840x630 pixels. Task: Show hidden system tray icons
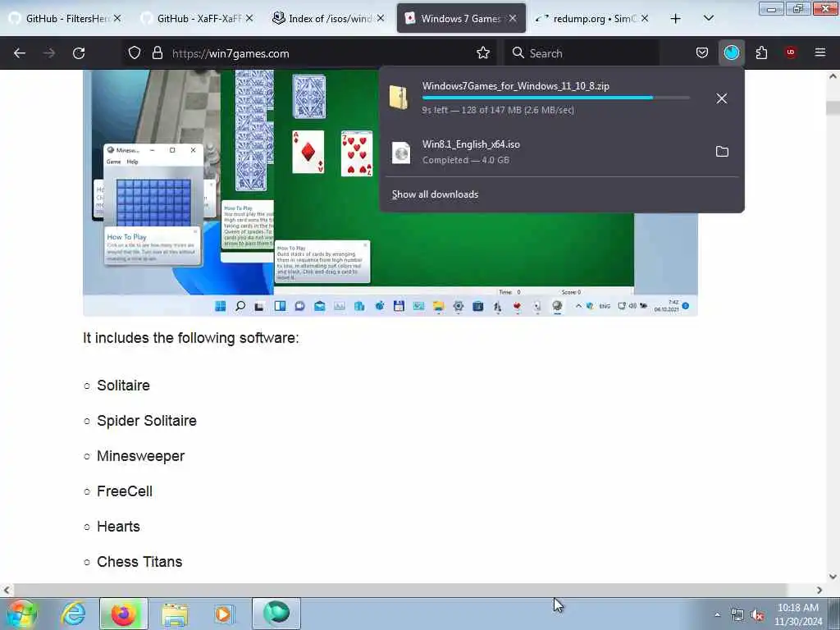coord(717,614)
